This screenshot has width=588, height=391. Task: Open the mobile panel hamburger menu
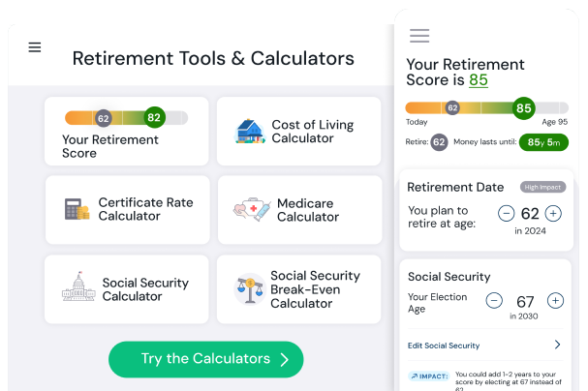(x=419, y=36)
